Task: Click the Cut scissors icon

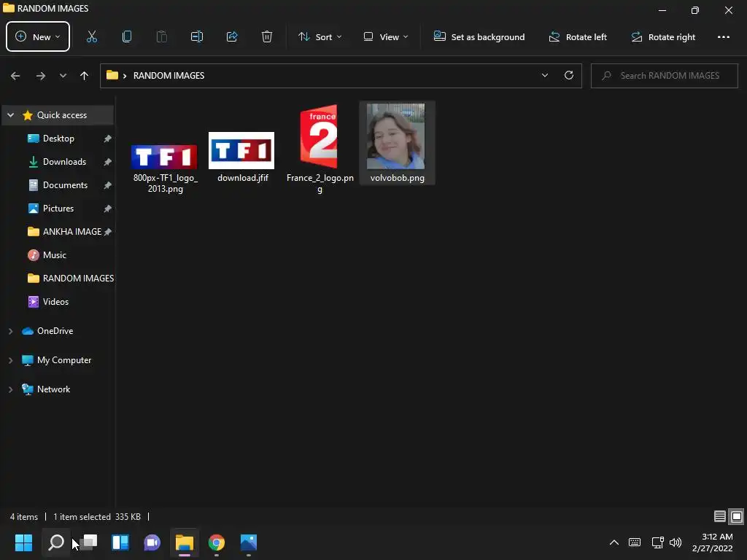Action: coord(91,36)
